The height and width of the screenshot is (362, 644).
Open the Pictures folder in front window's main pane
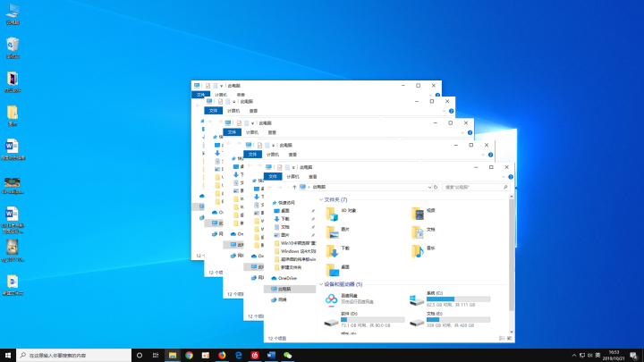point(338,232)
